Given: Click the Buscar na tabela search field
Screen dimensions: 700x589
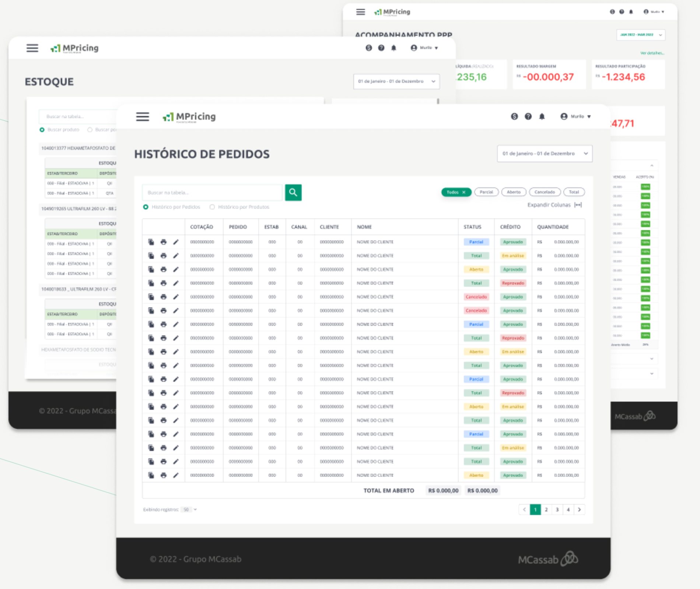Looking at the screenshot, I should pyautogui.click(x=212, y=192).
